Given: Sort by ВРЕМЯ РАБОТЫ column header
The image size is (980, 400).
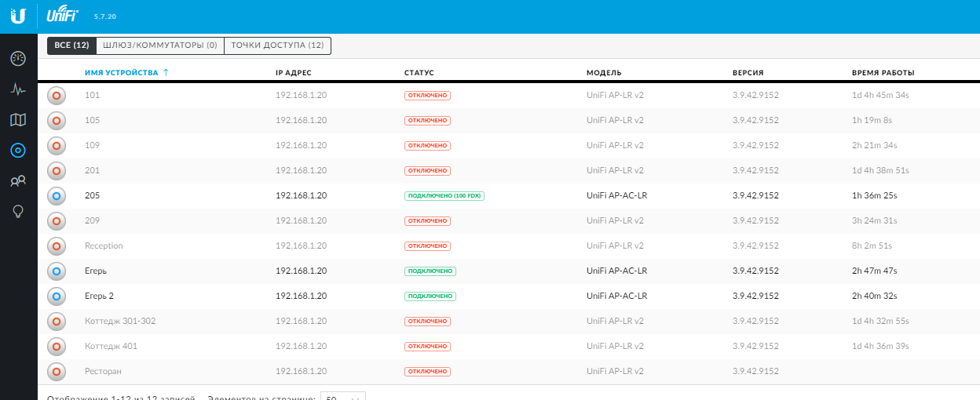Looking at the screenshot, I should pyautogui.click(x=883, y=73).
